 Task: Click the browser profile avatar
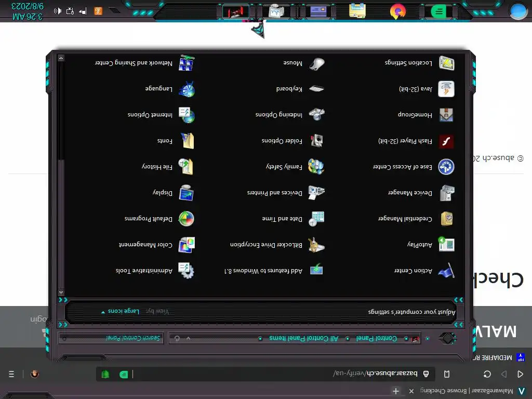(35, 374)
